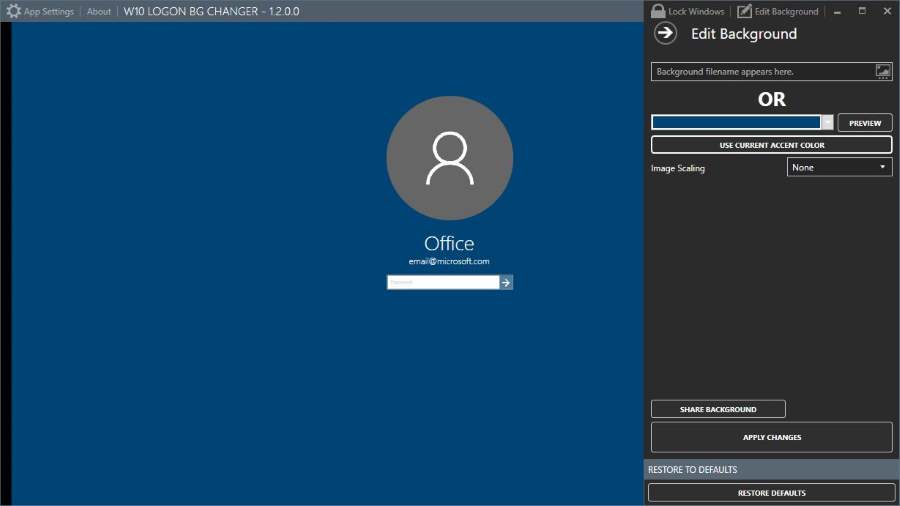900x506 pixels.
Task: Open the About menu item
Action: pos(99,11)
